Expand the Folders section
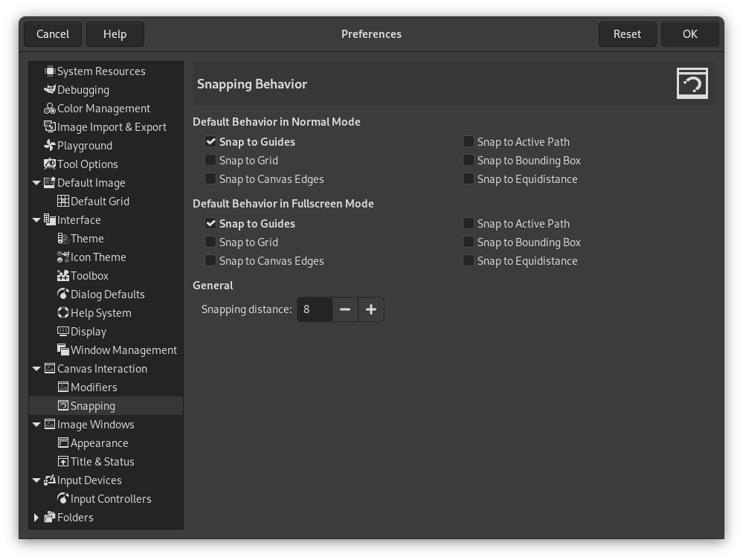743x560 pixels. (36, 517)
